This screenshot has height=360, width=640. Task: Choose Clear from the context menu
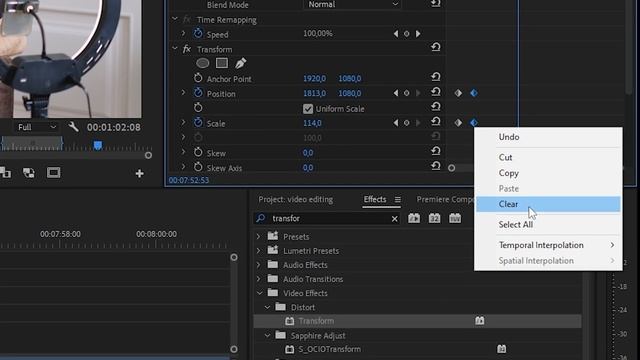tap(548, 204)
